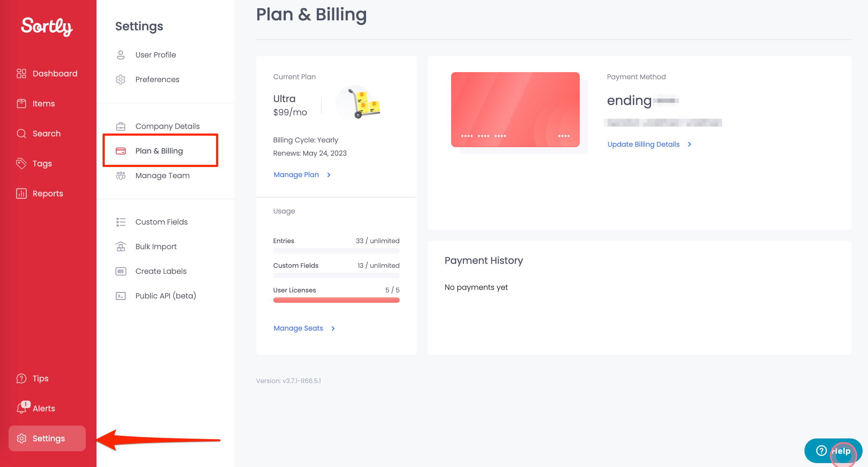Open the Sortly home logo

46,27
